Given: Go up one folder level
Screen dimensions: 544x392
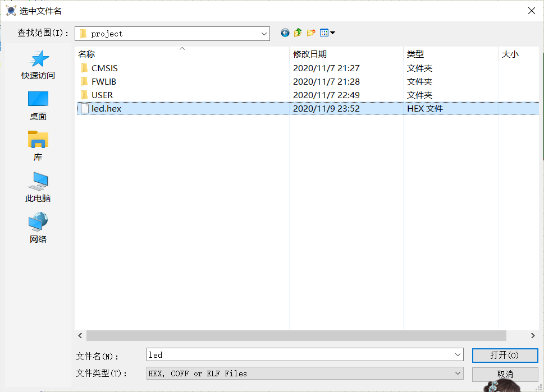Looking at the screenshot, I should point(298,33).
